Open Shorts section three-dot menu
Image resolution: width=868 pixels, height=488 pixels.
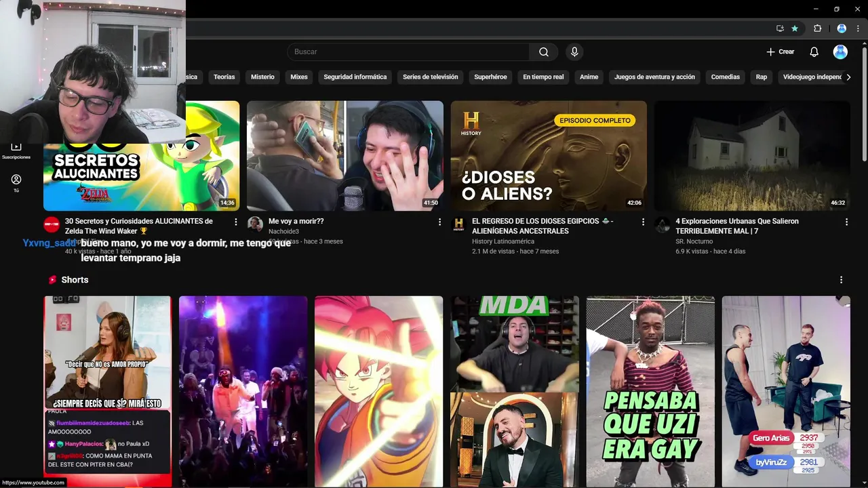click(841, 280)
